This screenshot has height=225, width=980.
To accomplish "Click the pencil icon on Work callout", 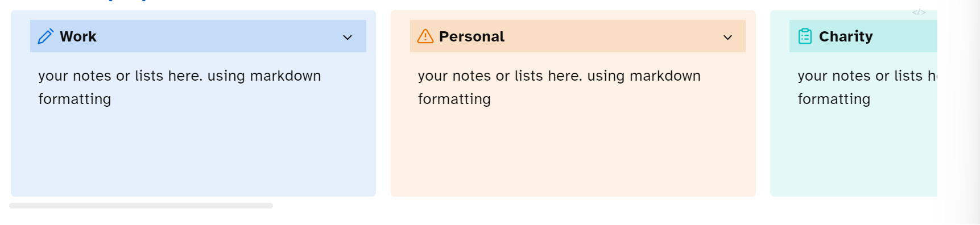I will click(46, 36).
